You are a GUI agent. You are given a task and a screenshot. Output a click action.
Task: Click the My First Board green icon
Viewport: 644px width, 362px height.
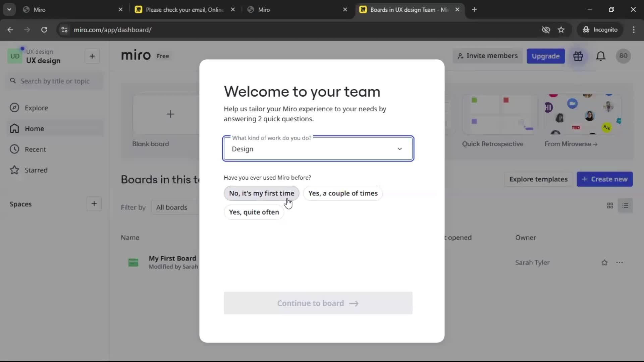(133, 262)
